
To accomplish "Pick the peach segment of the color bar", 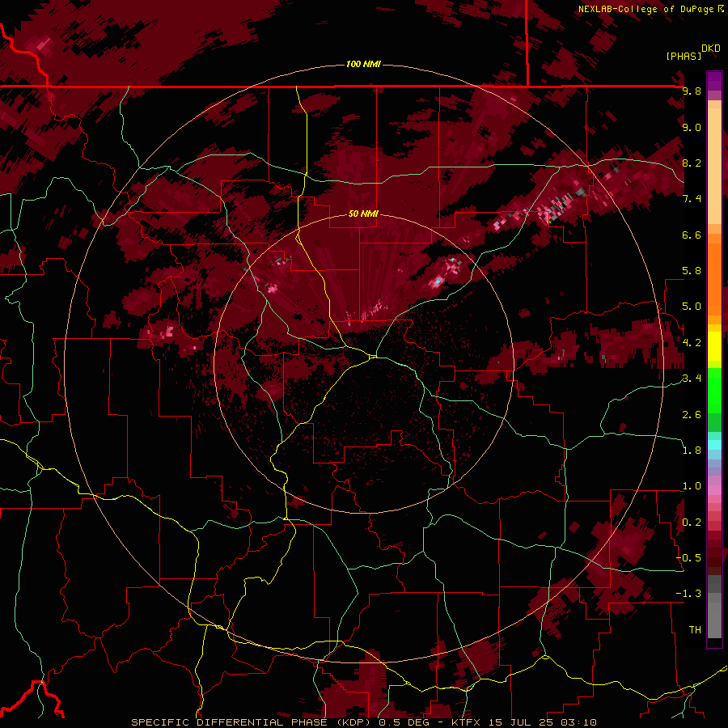I will coord(714,166).
